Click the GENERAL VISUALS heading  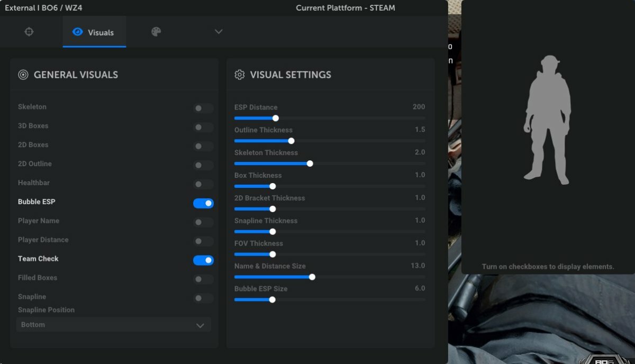coord(76,75)
